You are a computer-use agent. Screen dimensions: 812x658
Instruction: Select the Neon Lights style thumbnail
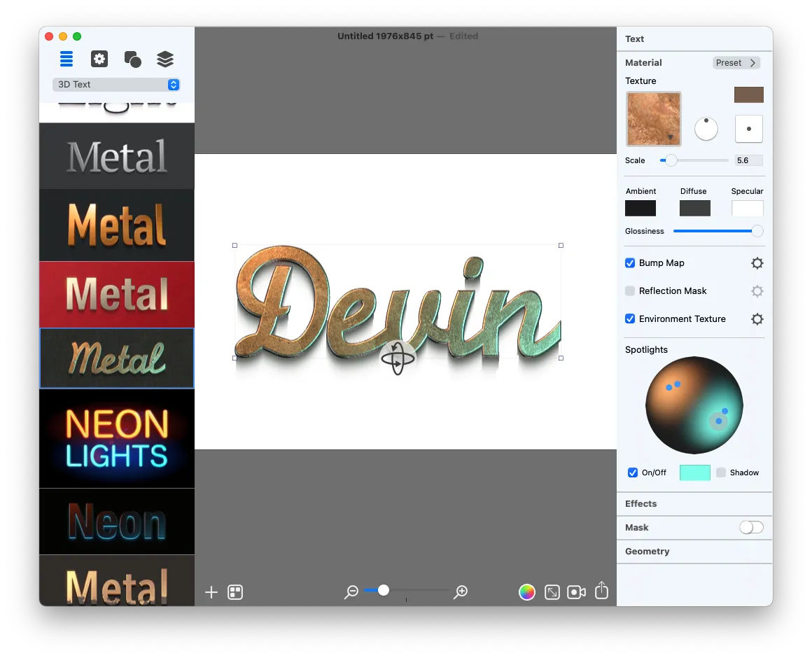117,438
